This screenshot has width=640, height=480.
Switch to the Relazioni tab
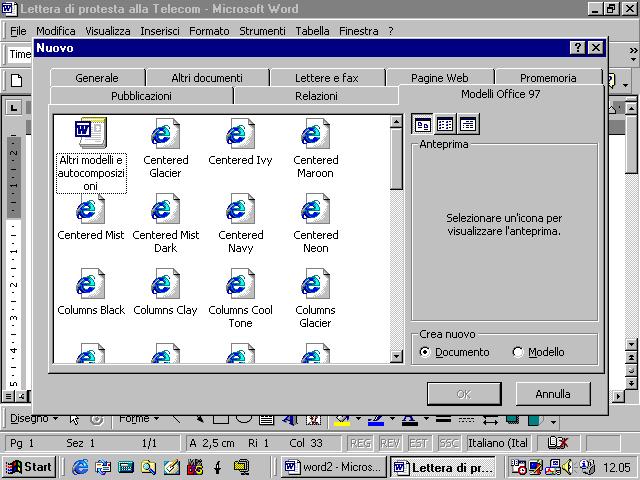pyautogui.click(x=316, y=96)
